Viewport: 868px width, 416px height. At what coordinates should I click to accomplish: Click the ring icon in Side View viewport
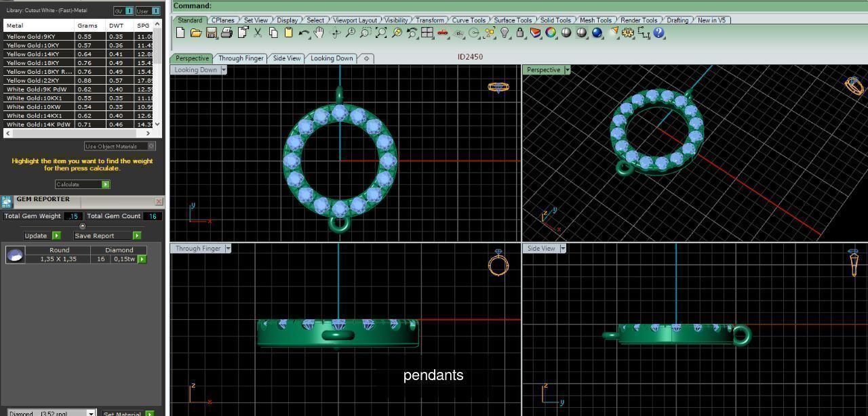pyautogui.click(x=854, y=262)
